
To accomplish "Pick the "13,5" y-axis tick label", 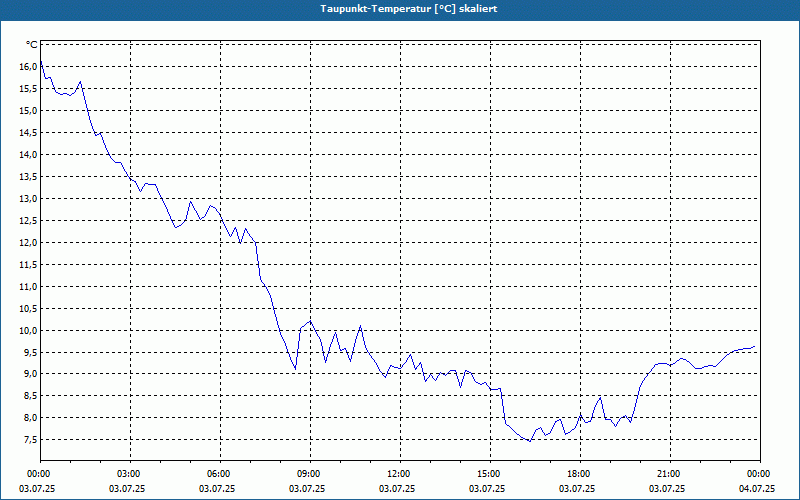I will 29,177.
